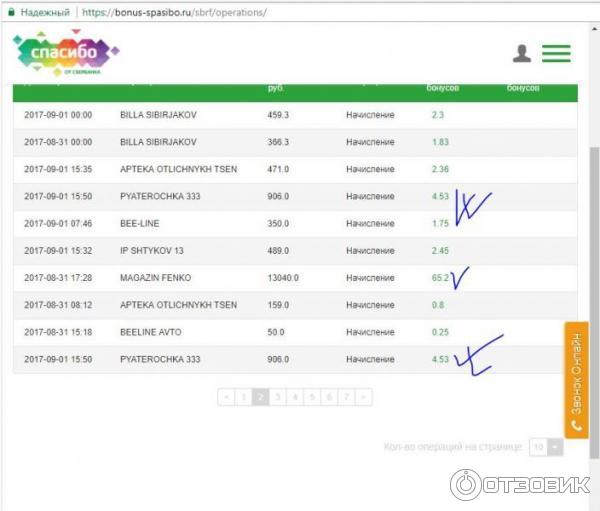The width and height of the screenshot is (600, 511).
Task: Go to page 1 of operations
Action: click(243, 397)
